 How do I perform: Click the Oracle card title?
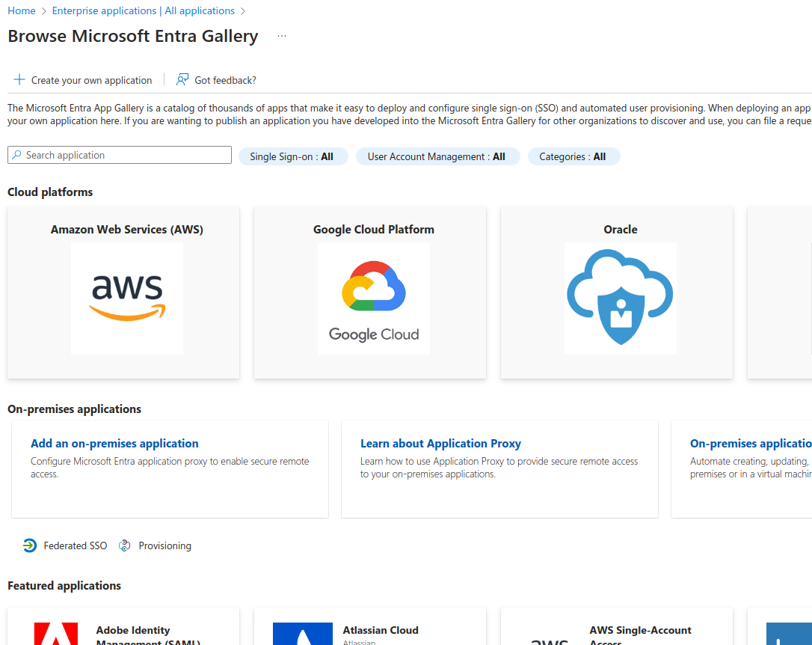pyautogui.click(x=621, y=230)
